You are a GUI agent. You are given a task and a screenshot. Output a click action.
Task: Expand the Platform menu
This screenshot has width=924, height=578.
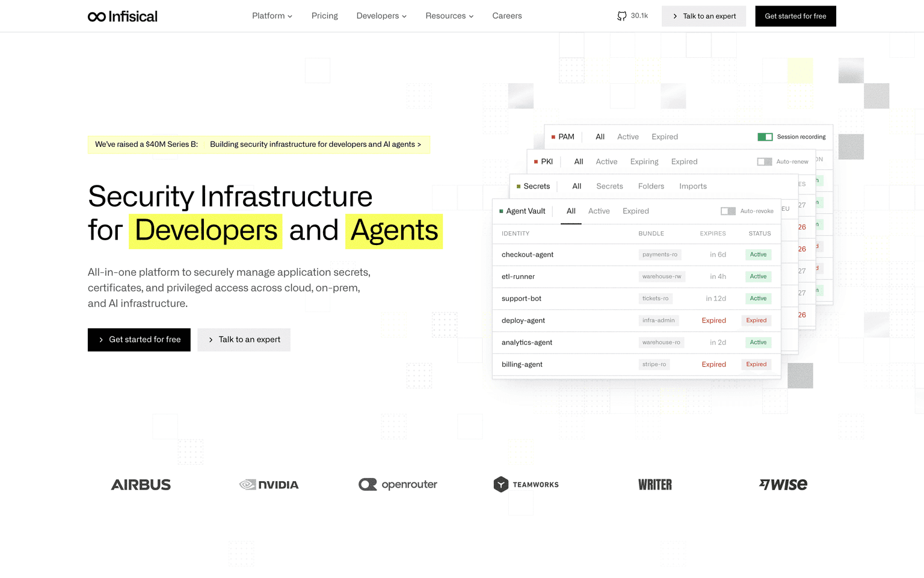[272, 16]
